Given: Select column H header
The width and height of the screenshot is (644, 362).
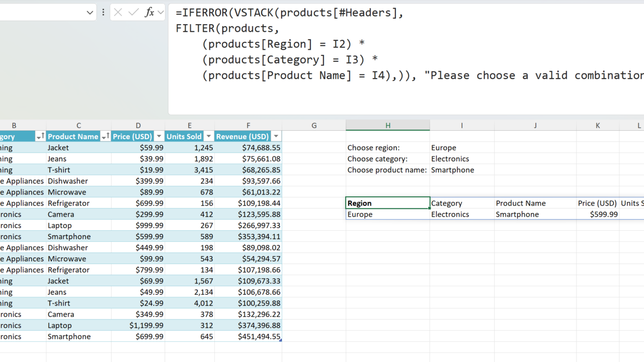Looking at the screenshot, I should point(387,126).
